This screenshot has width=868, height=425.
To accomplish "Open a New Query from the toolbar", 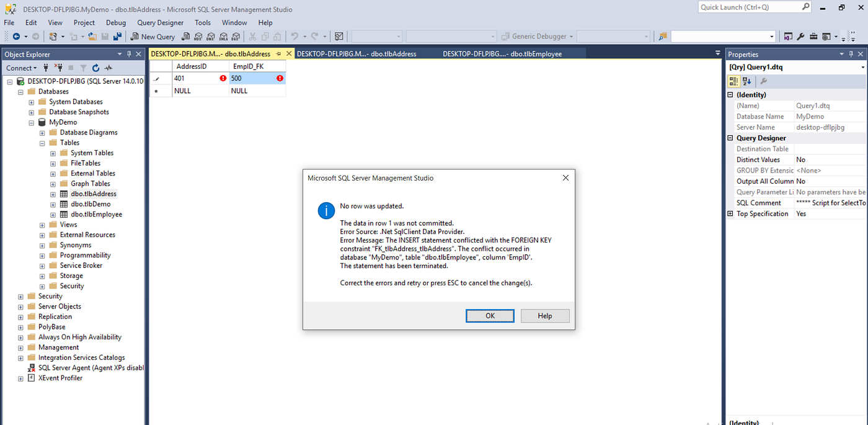I will [153, 36].
